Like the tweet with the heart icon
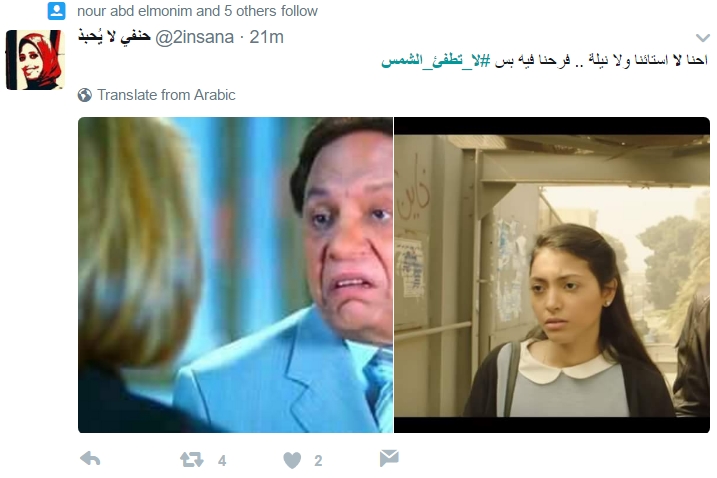The height and width of the screenshot is (478, 717). [x=292, y=460]
